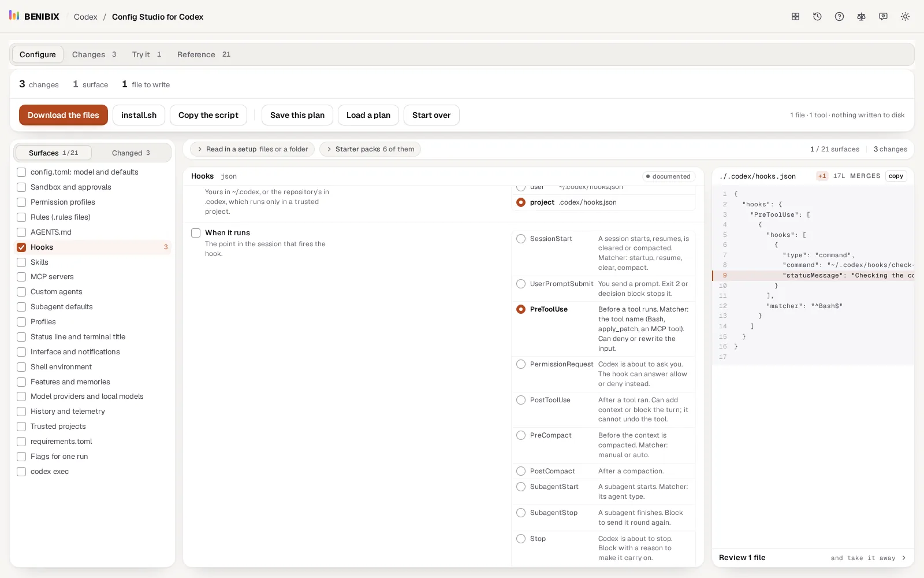Select the Stop hook radio button
Screen dimensions: 924x578
coord(521,539)
